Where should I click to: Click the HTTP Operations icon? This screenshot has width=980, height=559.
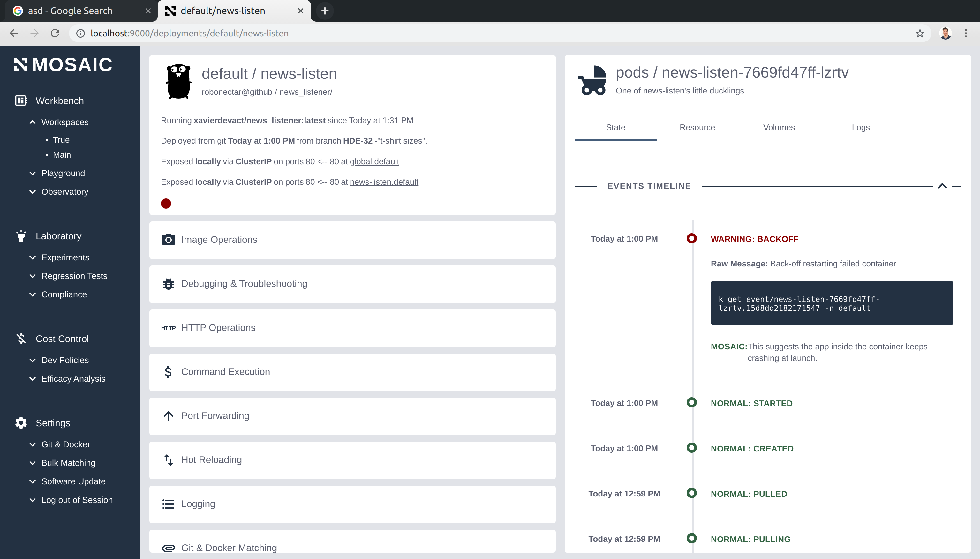point(168,327)
